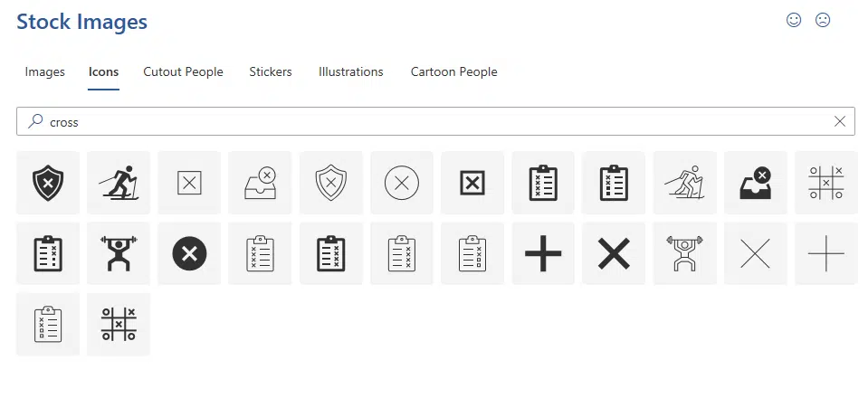Switch to the Stickers tab

coord(271,72)
